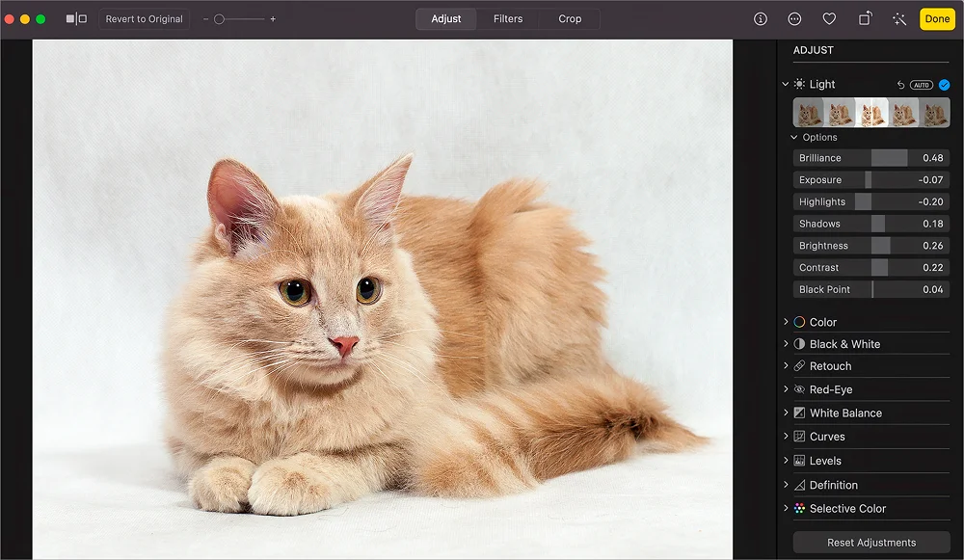Undo the Light adjustments with the revert arrow

point(900,85)
